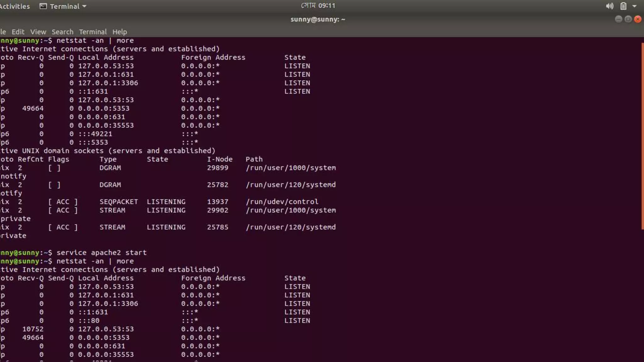This screenshot has height=362, width=644.
Task: Open the clock and calendar at 09:11
Action: coord(318,6)
